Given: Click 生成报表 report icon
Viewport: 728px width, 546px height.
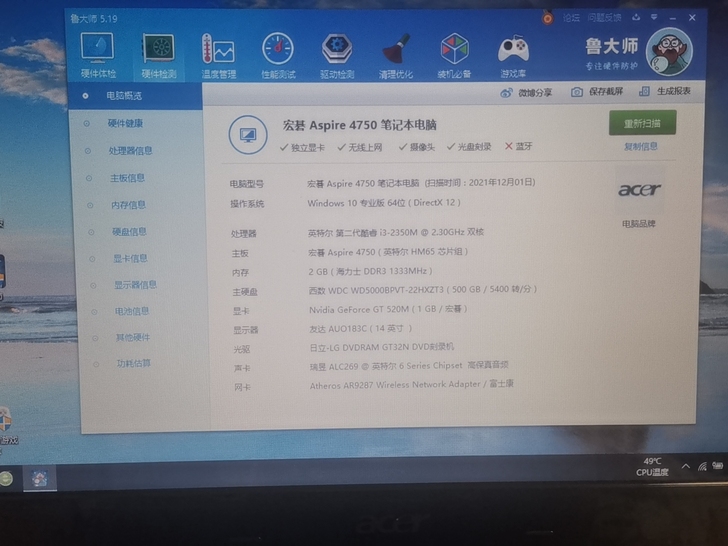Looking at the screenshot, I should 644,91.
